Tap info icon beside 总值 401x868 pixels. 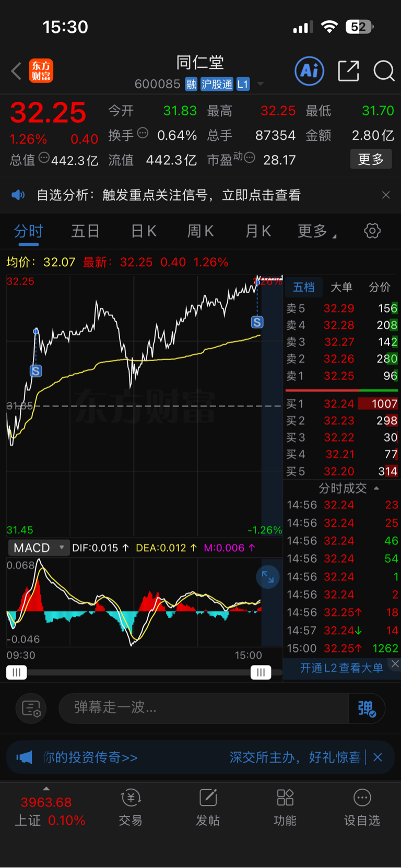(44, 158)
